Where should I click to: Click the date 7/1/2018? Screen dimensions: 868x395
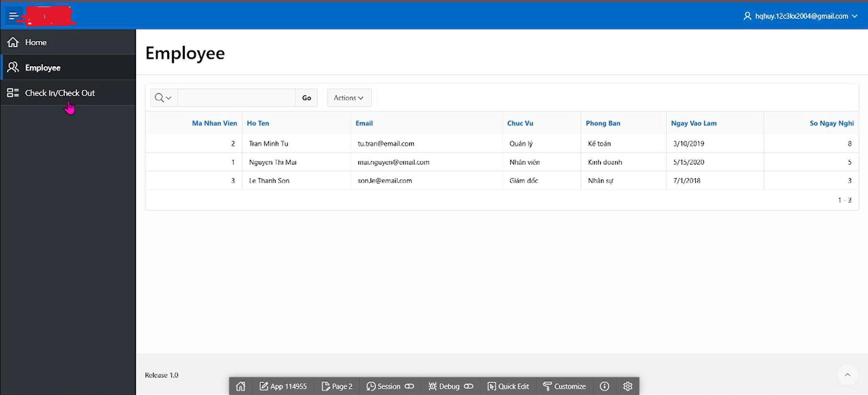pyautogui.click(x=687, y=181)
